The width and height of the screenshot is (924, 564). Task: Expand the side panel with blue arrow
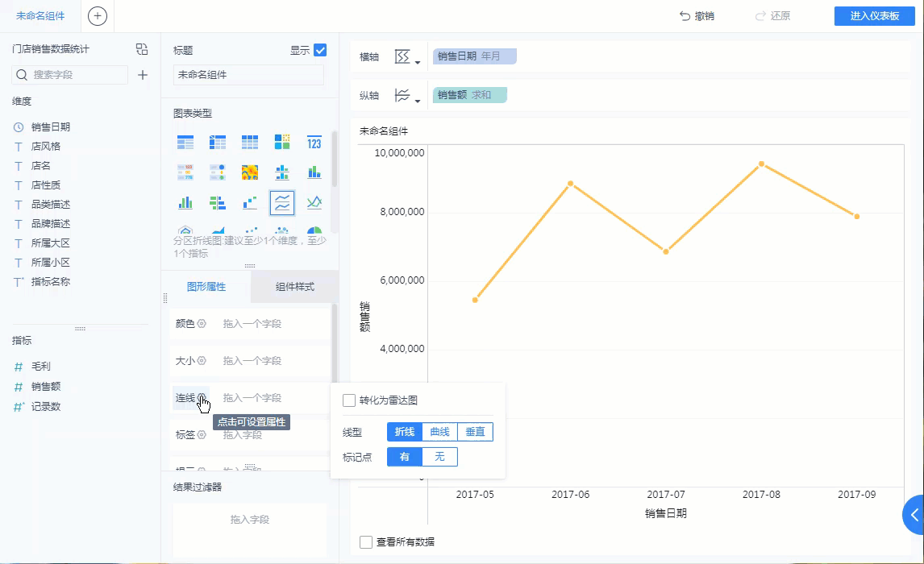coord(914,515)
